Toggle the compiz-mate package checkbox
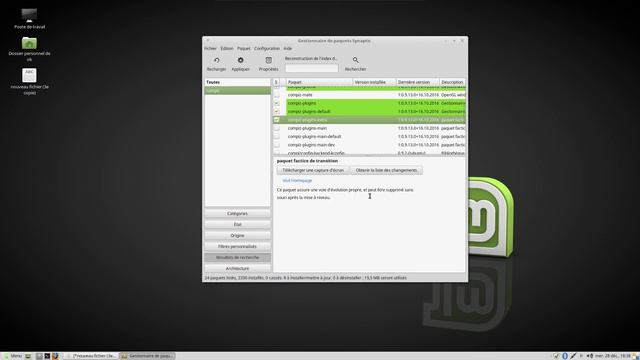The height and width of the screenshot is (360, 640). (277, 95)
